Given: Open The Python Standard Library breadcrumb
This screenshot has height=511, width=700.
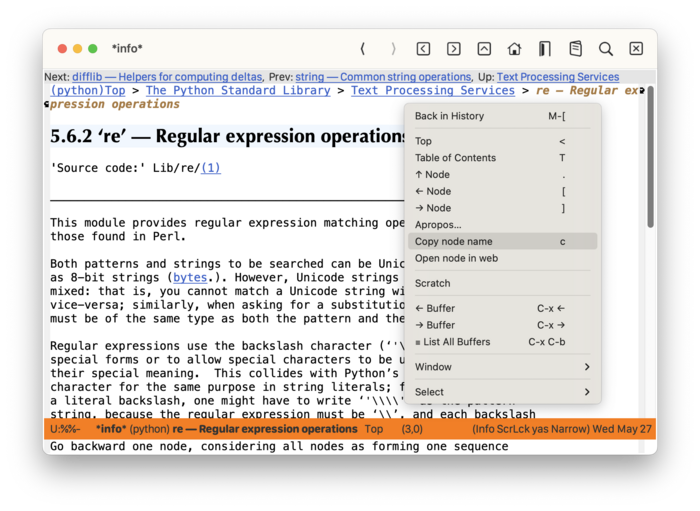Looking at the screenshot, I should tap(238, 90).
